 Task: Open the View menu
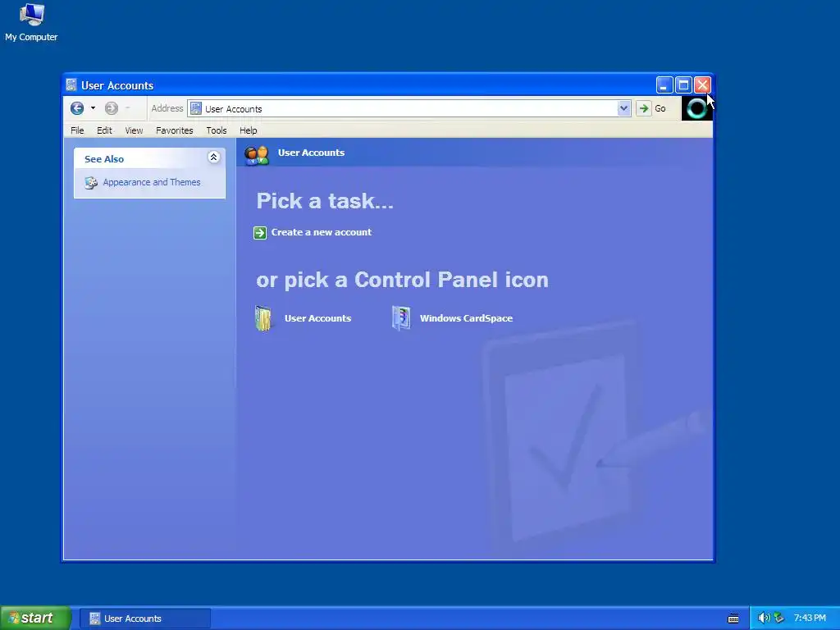(134, 130)
